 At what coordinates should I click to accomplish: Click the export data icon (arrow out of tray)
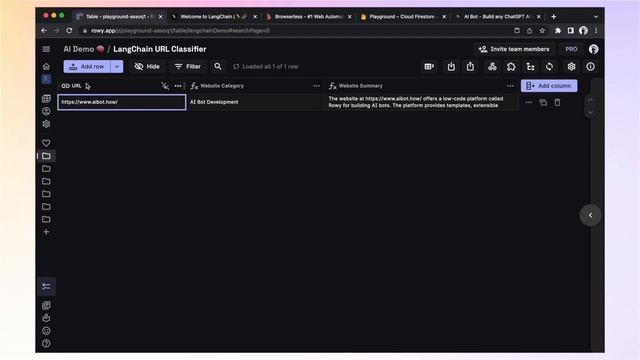(470, 67)
